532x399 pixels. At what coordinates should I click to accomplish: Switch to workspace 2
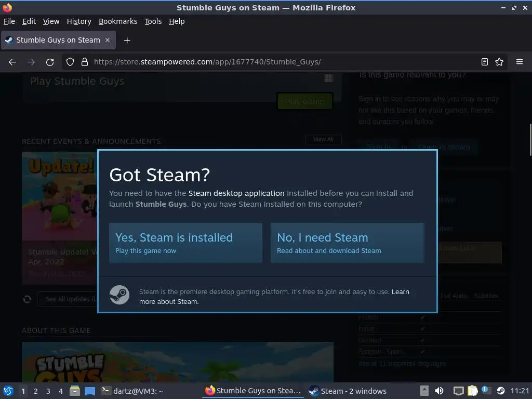(x=36, y=391)
